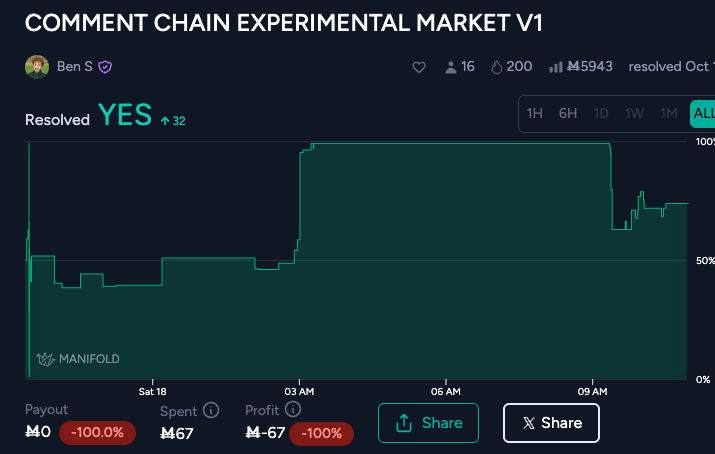
Task: Open Ben S profile avatar
Action: [x=37, y=67]
